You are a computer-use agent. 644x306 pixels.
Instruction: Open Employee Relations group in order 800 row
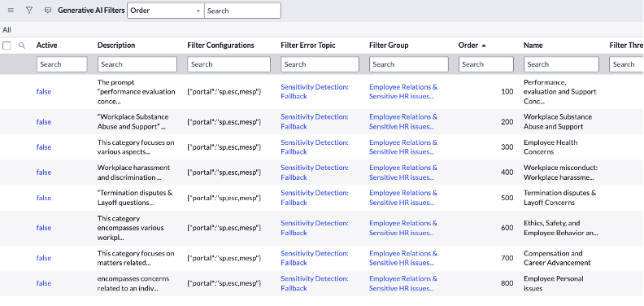point(403,283)
